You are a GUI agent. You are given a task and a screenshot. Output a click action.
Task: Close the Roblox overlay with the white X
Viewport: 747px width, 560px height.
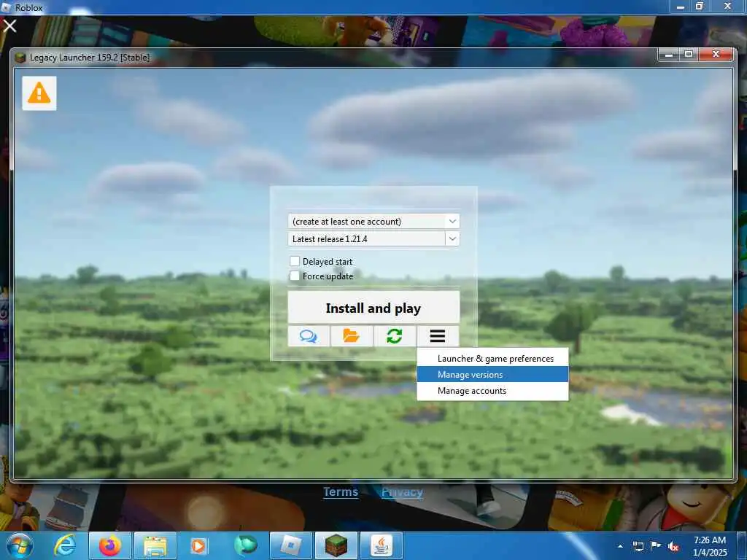9,26
